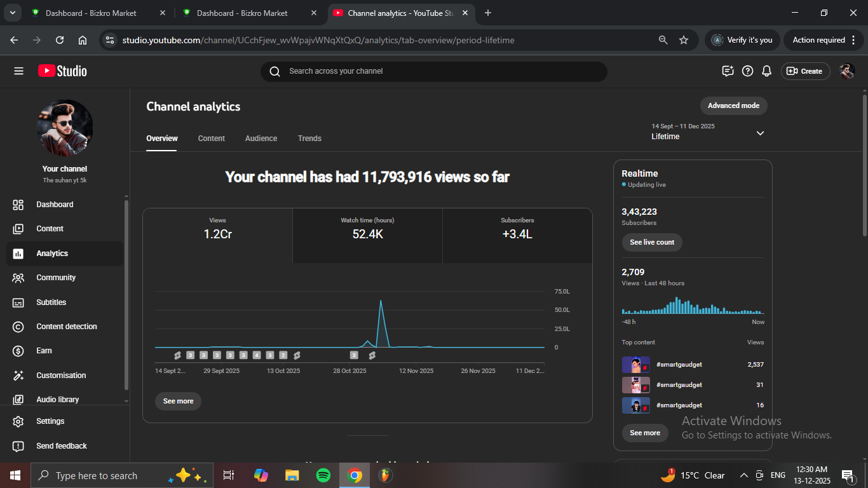Click the Earn dollar icon in sidebar
This screenshot has width=868, height=488.
tap(18, 351)
